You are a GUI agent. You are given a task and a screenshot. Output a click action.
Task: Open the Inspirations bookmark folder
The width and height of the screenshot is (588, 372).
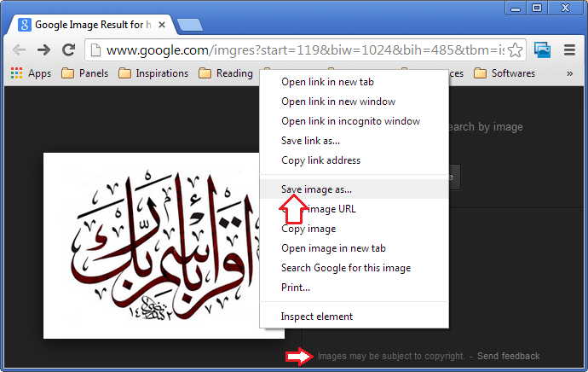pyautogui.click(x=153, y=73)
